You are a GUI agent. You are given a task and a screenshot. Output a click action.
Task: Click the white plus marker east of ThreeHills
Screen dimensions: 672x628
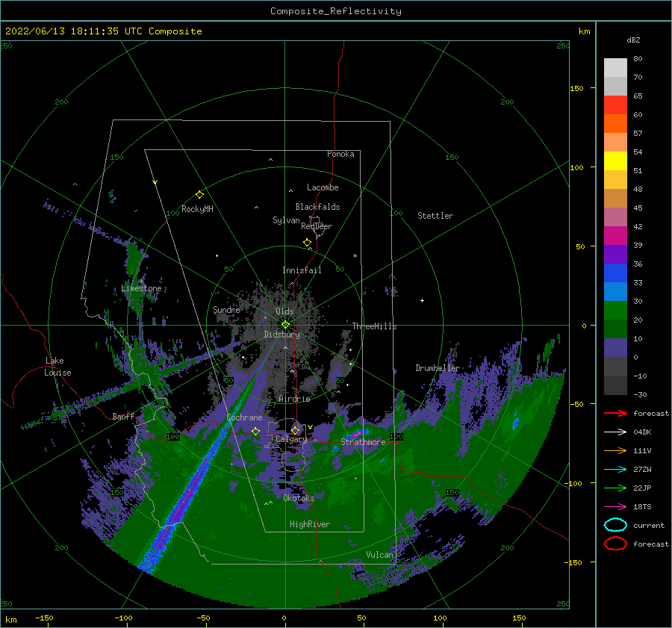point(422,300)
